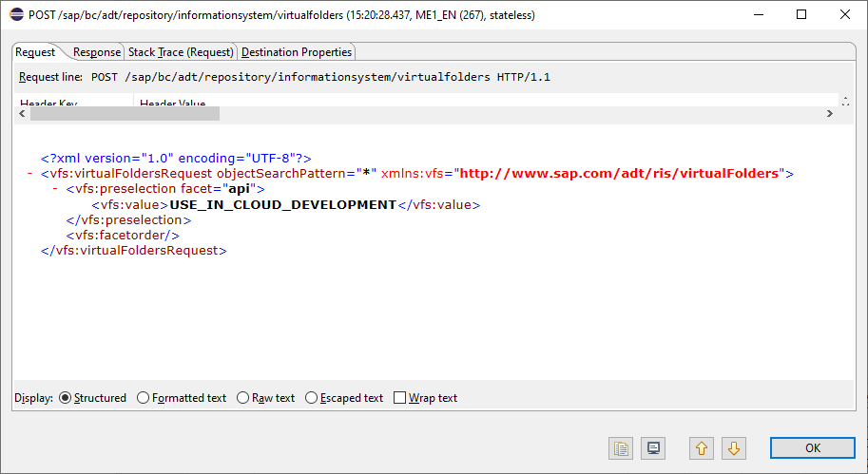The height and width of the screenshot is (474, 868).
Task: Select Raw text display mode
Action: click(265, 398)
